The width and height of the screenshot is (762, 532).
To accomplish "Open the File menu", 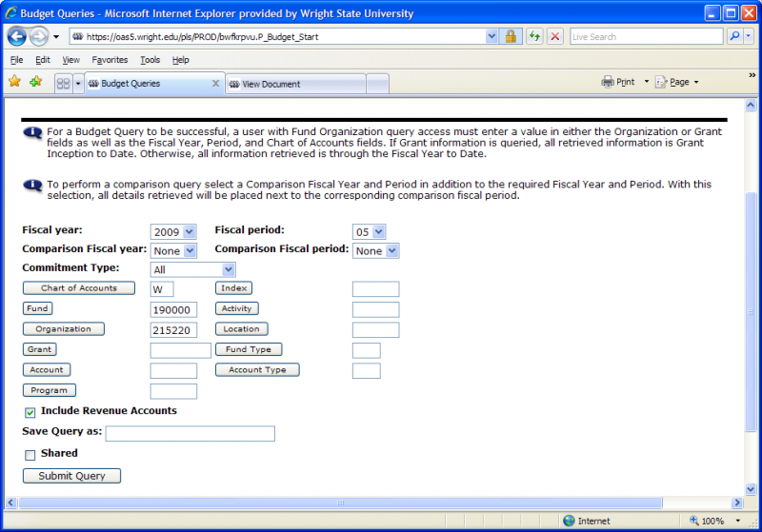I will pyautogui.click(x=16, y=60).
